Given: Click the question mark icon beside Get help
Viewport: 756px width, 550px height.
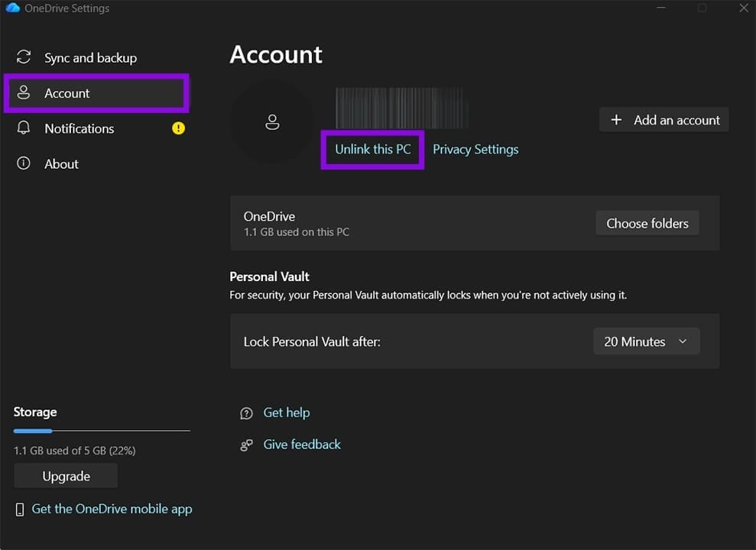Looking at the screenshot, I should pyautogui.click(x=246, y=413).
